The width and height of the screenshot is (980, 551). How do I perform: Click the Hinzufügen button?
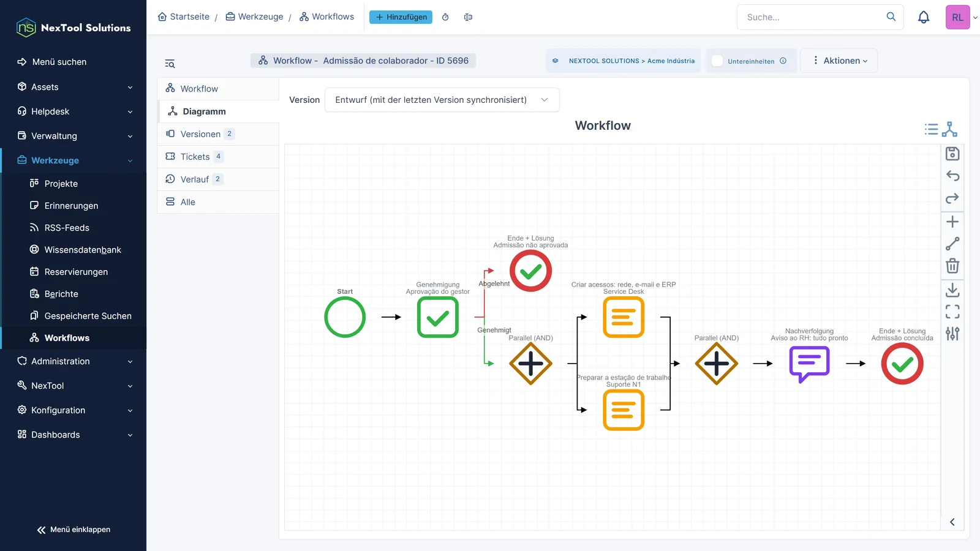click(x=401, y=17)
